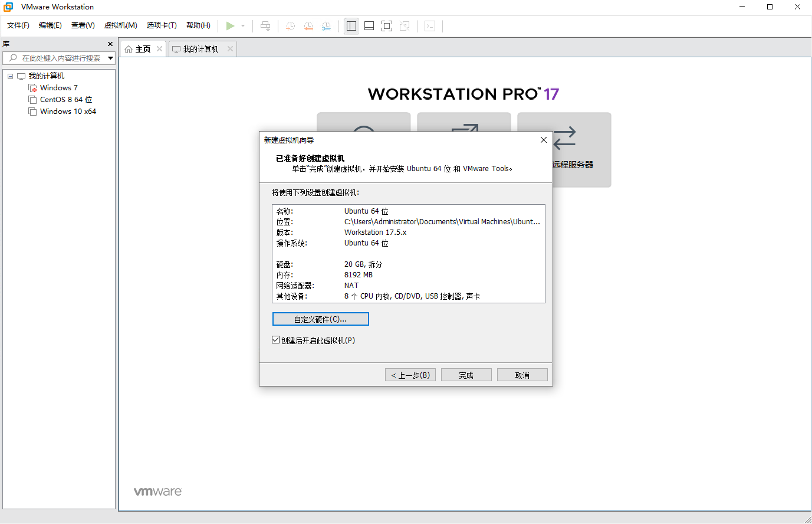Click the 自定义硬件(C)... button

click(x=320, y=319)
